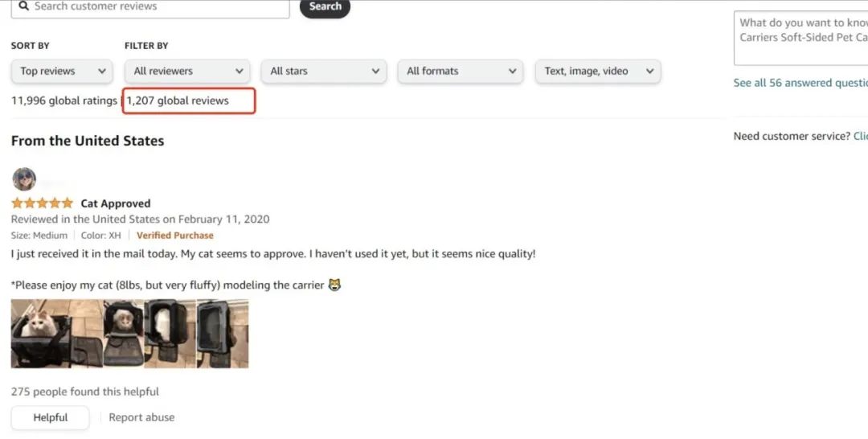Click the Search button for customer reviews
This screenshot has width=868, height=439.
coord(325,7)
